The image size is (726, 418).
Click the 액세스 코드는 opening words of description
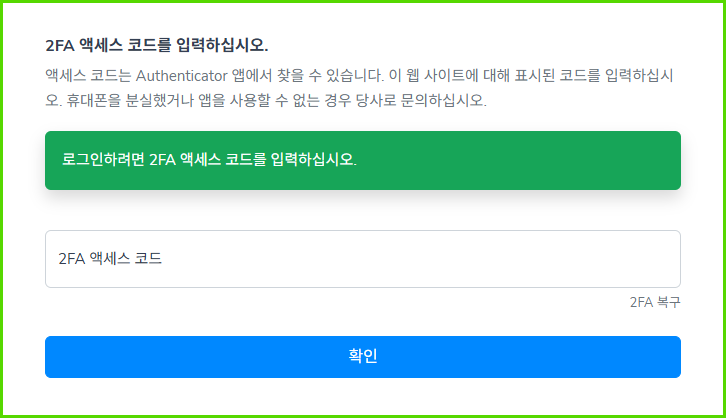pyautogui.click(x=88, y=75)
